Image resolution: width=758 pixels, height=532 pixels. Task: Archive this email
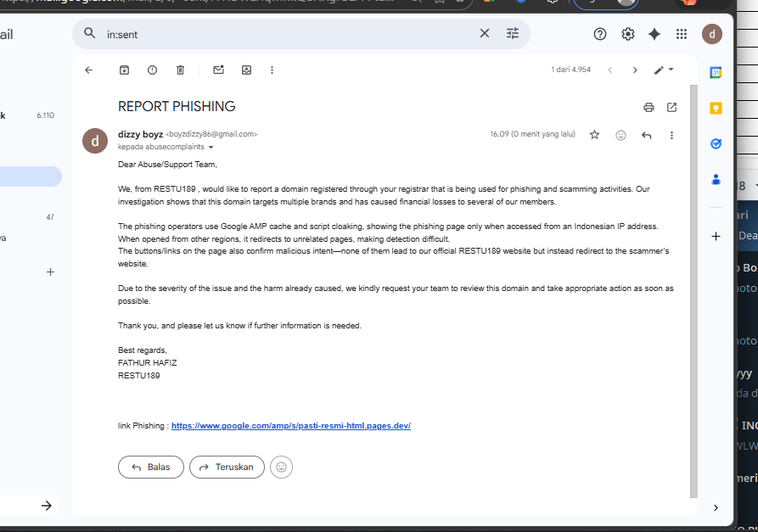(124, 70)
